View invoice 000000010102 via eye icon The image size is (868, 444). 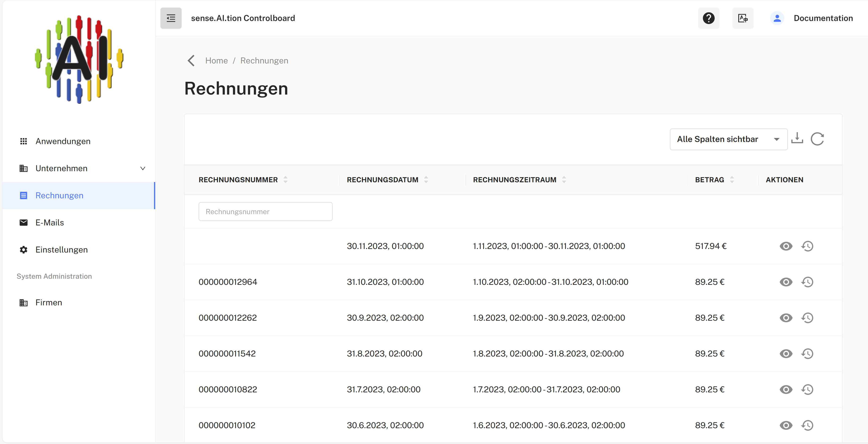click(x=786, y=425)
